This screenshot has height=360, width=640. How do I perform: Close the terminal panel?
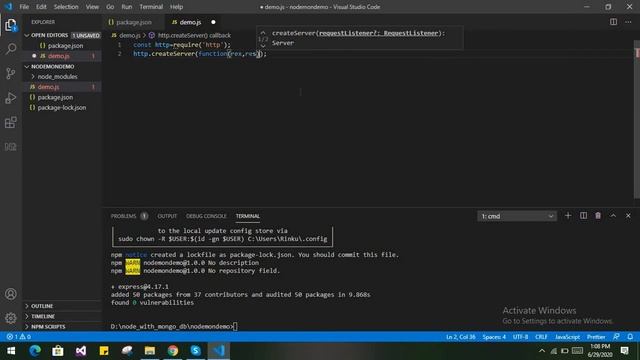tap(628, 216)
